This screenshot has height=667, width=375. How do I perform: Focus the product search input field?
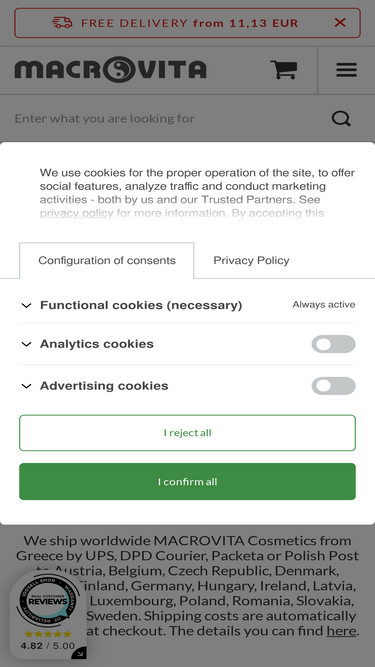pyautogui.click(x=170, y=119)
